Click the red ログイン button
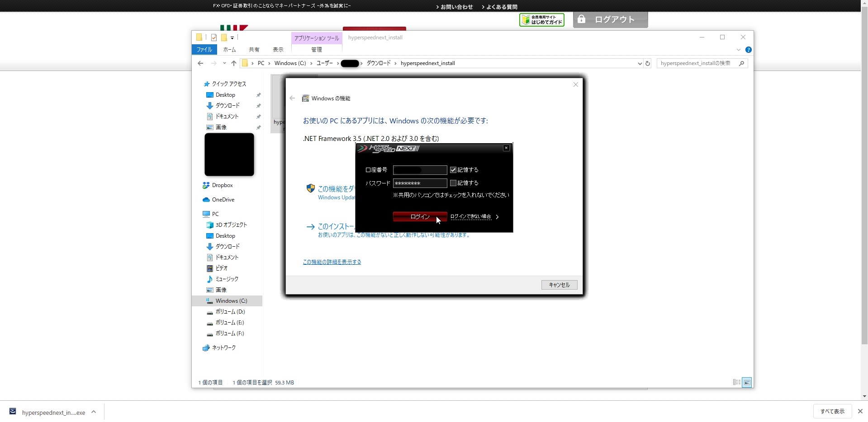This screenshot has width=868, height=422. click(x=419, y=217)
